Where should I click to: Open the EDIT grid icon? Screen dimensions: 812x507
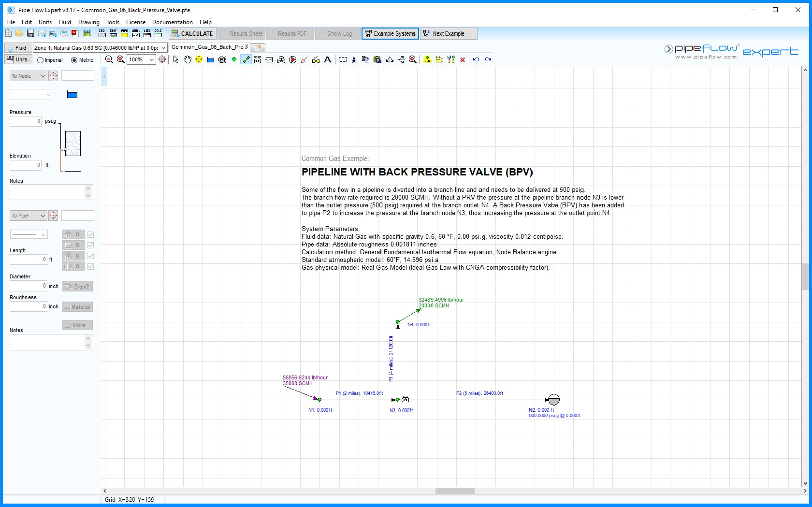tap(113, 33)
